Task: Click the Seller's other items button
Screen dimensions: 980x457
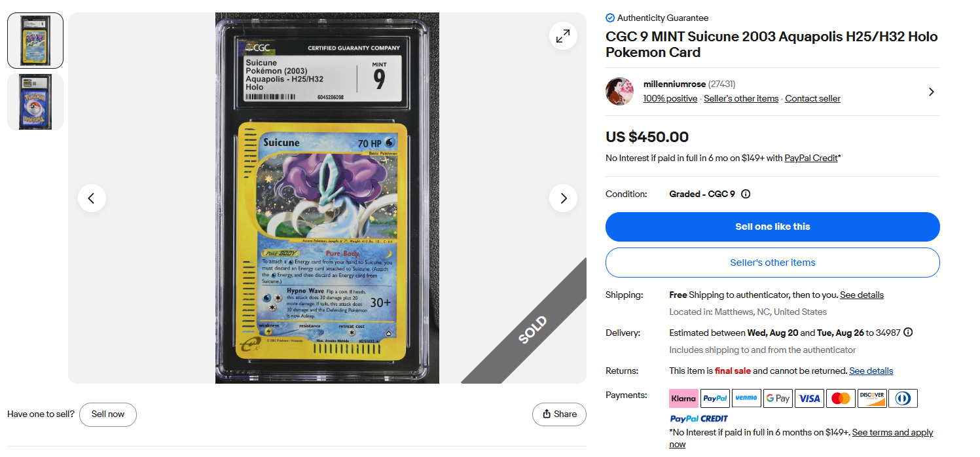Action: [772, 263]
